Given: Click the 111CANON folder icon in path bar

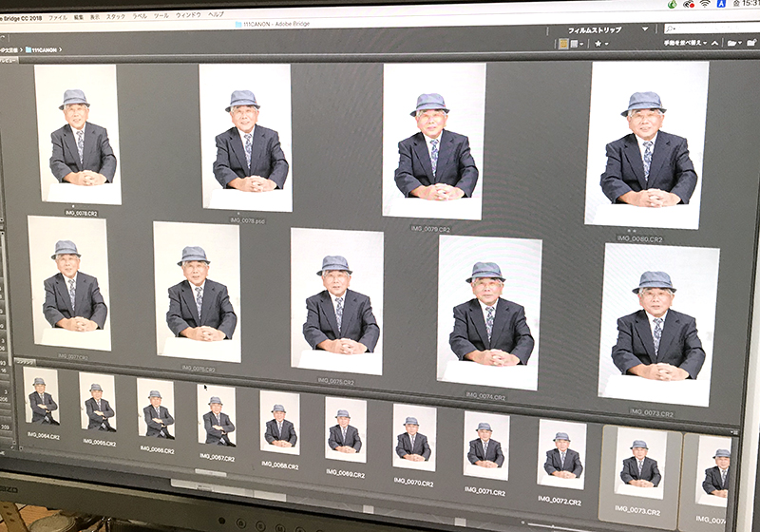Looking at the screenshot, I should (x=29, y=48).
